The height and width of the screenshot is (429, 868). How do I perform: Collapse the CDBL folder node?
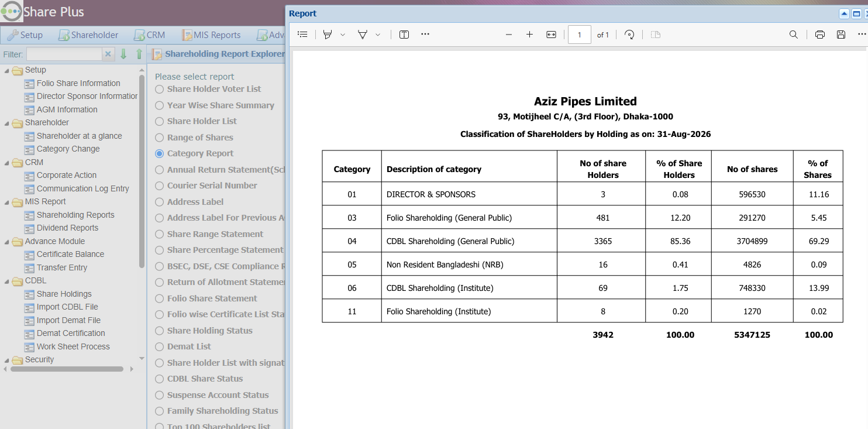(7, 281)
